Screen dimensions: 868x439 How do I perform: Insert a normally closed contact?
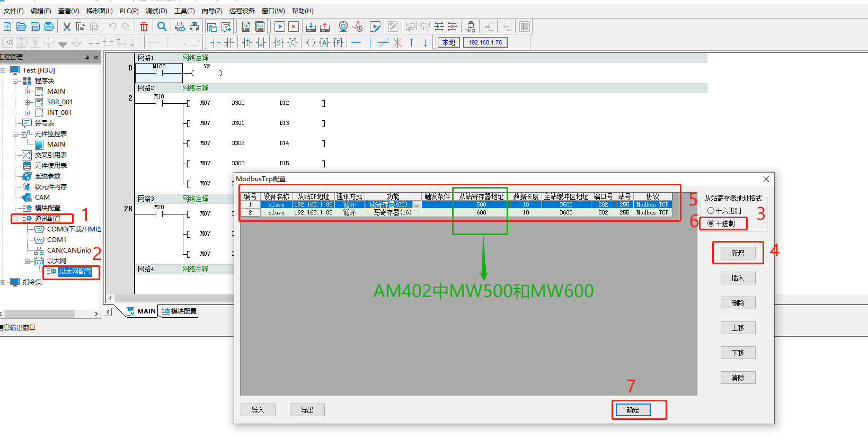point(229,43)
